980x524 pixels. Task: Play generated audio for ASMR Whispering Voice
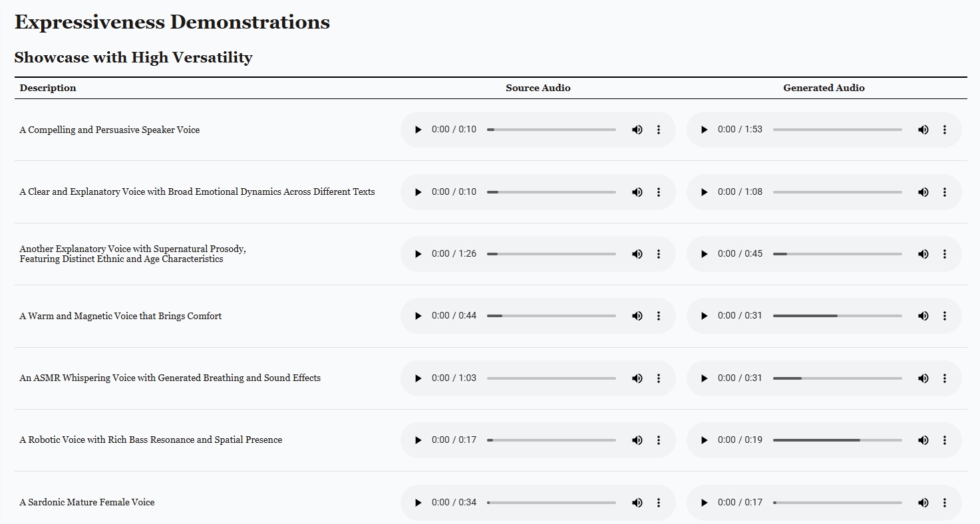click(x=704, y=378)
